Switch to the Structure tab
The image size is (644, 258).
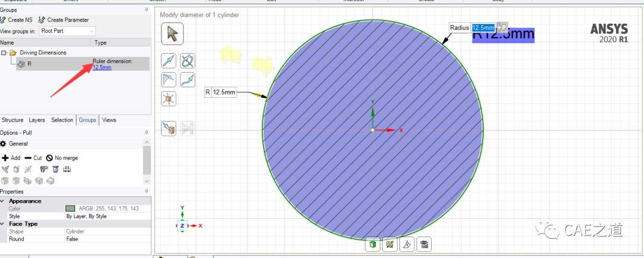coord(13,120)
